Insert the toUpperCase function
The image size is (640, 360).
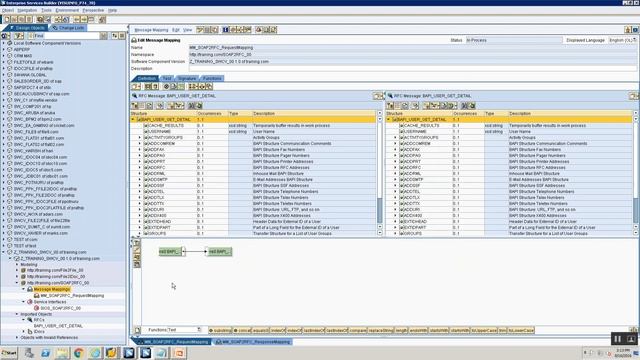(484, 330)
